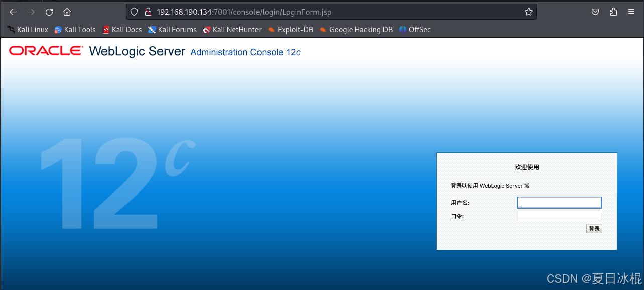Open the Firefox hamburger menu
This screenshot has width=644, height=290.
point(631,12)
